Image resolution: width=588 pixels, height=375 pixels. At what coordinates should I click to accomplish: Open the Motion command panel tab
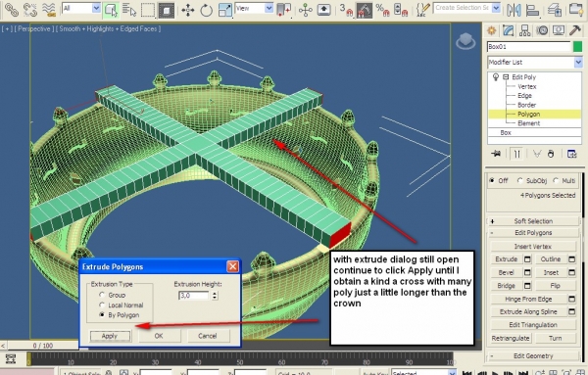coord(542,30)
